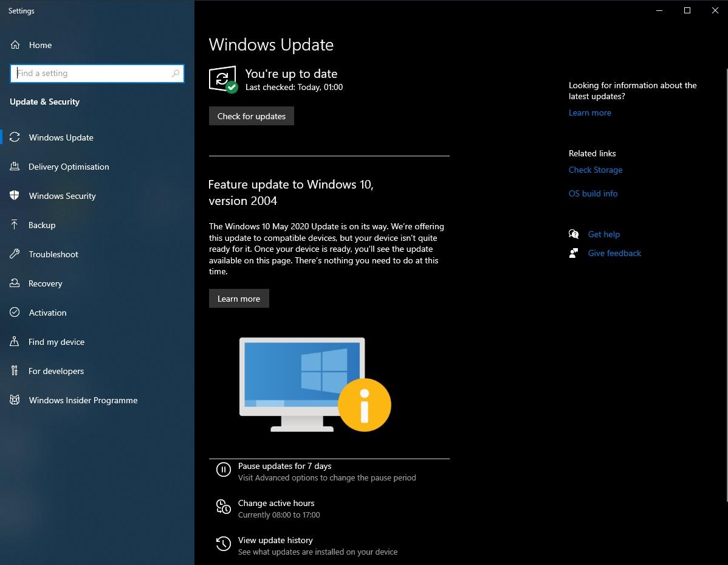Click the 'Related links' heading
The height and width of the screenshot is (565, 728).
coord(592,153)
